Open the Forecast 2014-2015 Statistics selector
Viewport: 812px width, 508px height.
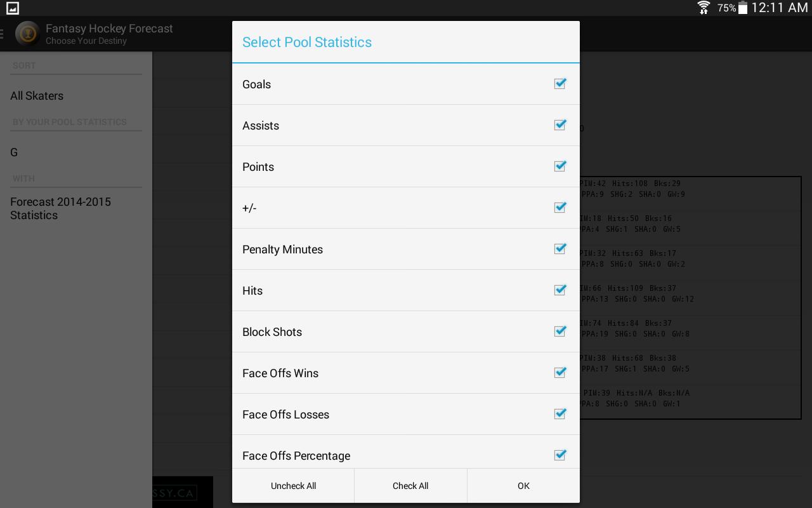point(60,208)
